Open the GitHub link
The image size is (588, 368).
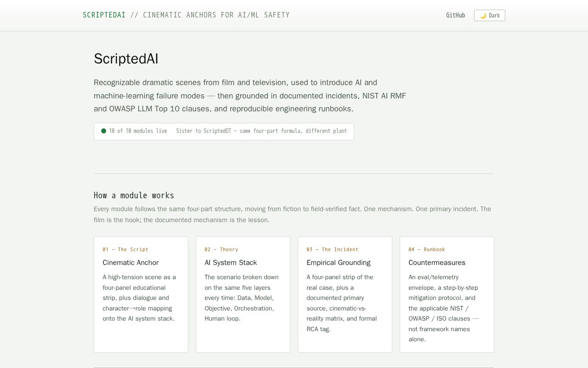point(455,15)
